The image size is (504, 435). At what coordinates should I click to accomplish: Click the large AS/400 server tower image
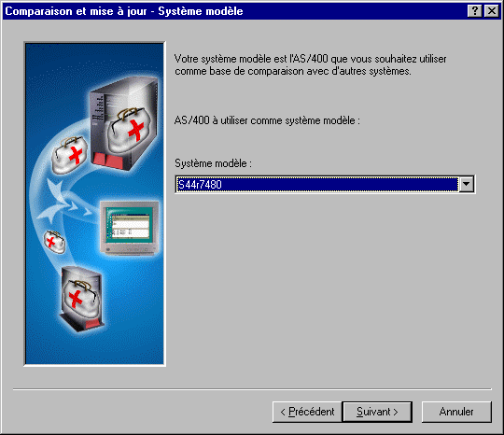click(124, 124)
